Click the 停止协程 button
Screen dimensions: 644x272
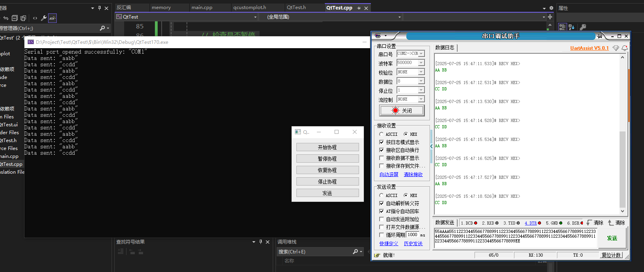click(328, 182)
